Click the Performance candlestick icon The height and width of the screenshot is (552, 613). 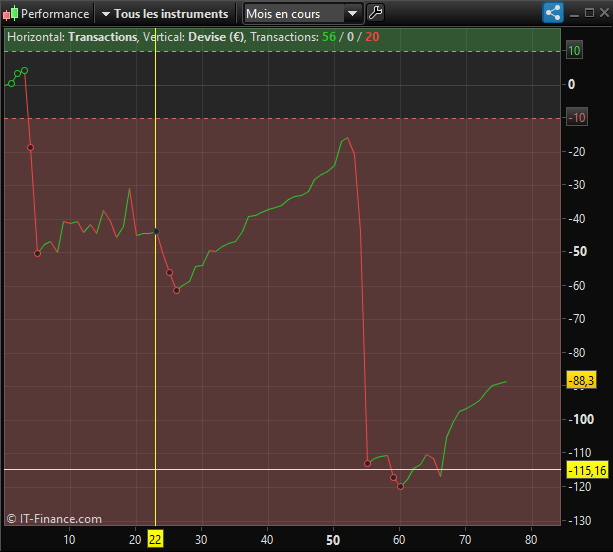point(11,13)
